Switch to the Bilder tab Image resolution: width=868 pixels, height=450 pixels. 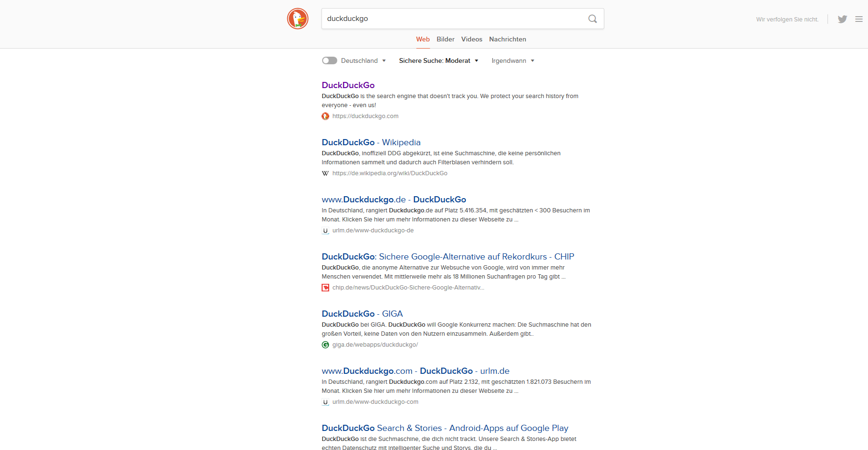(x=445, y=39)
